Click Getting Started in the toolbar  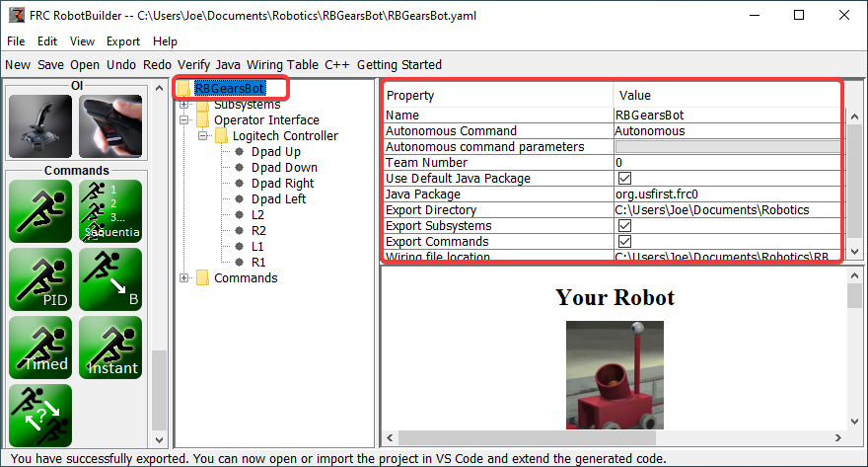coord(399,65)
